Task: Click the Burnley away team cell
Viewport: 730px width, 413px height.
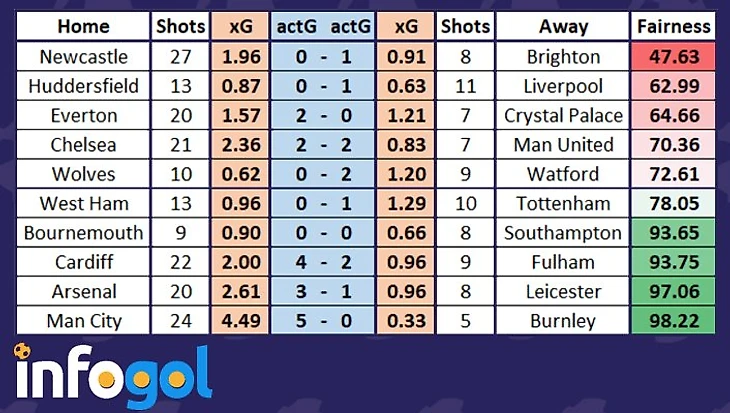Action: [x=563, y=322]
